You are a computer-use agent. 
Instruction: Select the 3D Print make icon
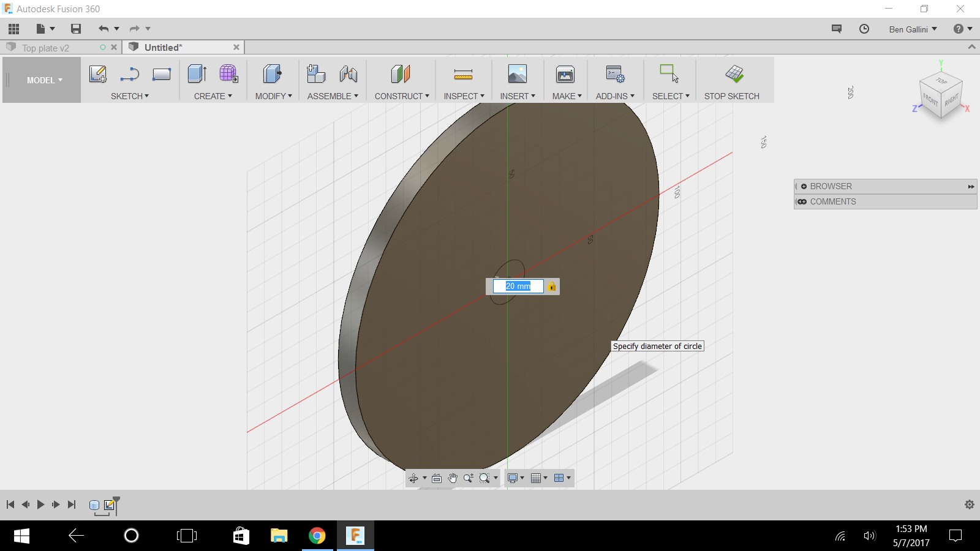565,74
